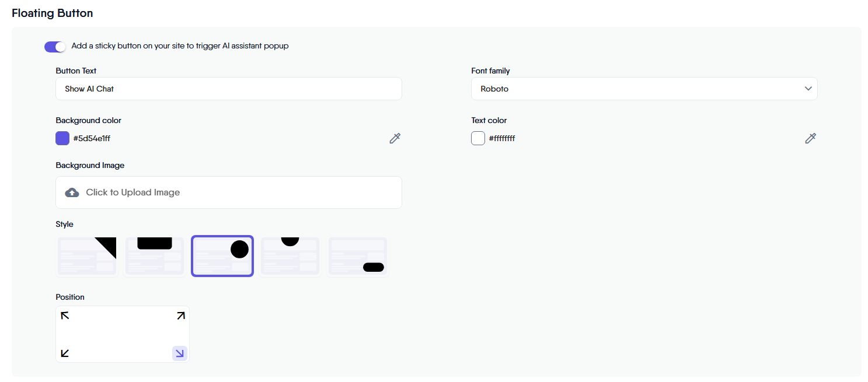Choose the round circle button style
The height and width of the screenshot is (382, 868).
(222, 256)
